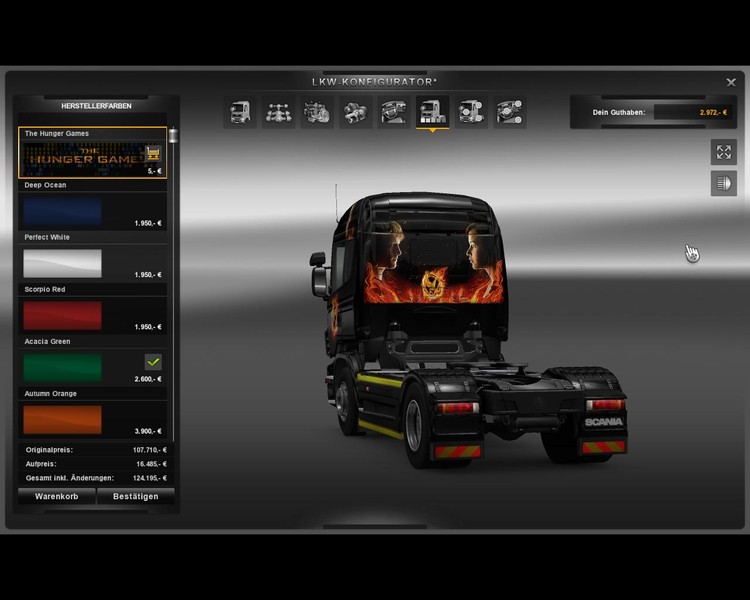This screenshot has height=600, width=750.
Task: Open the exterior accessories truck icon
Action: (471, 112)
